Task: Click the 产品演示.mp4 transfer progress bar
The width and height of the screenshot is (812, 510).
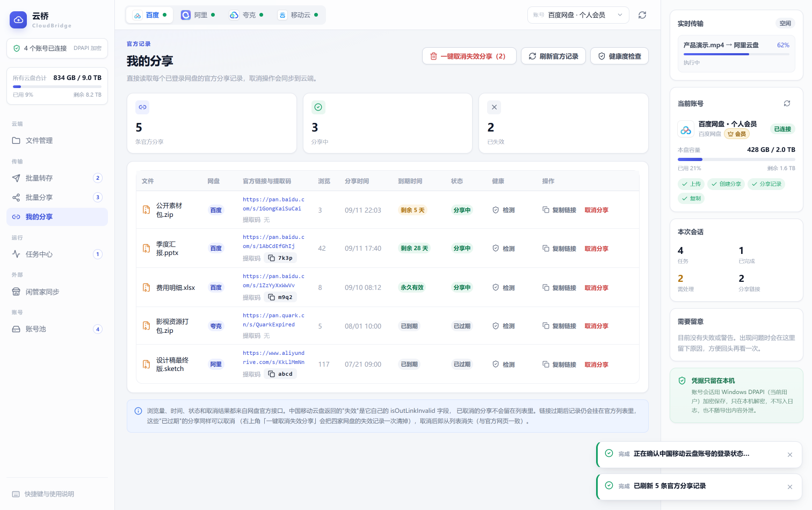Action: tap(736, 54)
